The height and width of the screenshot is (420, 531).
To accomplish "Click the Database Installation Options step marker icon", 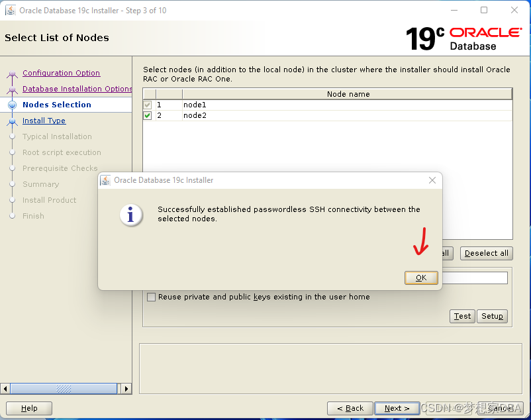I will point(12,89).
